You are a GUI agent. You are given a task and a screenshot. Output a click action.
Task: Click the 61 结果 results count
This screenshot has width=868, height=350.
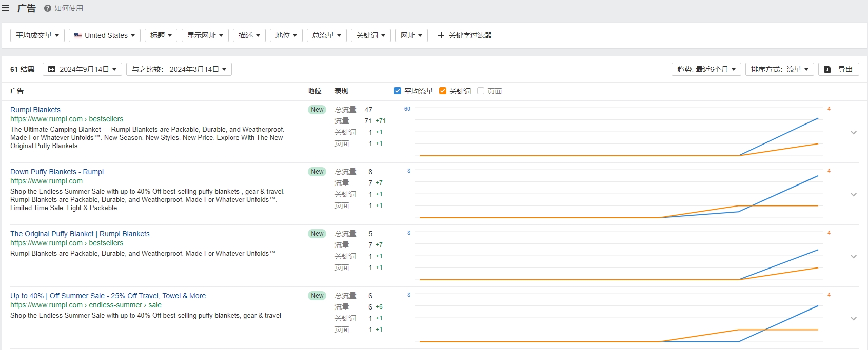click(x=23, y=69)
